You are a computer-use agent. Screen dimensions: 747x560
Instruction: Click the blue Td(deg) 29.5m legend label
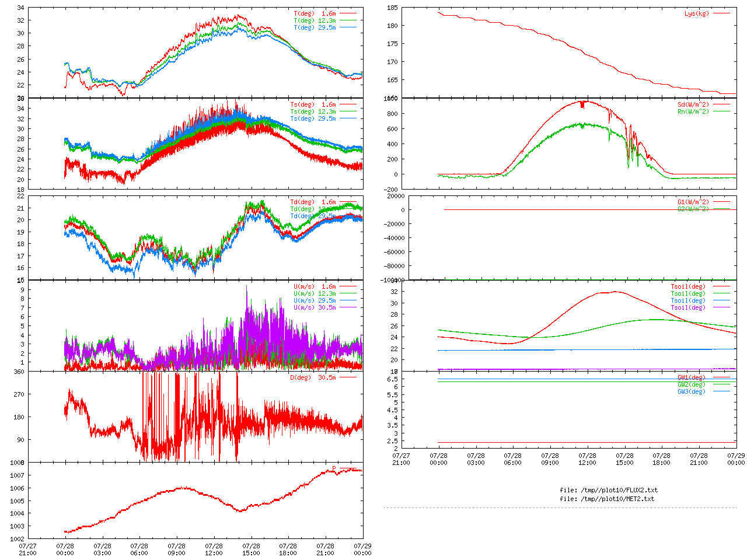point(313,216)
